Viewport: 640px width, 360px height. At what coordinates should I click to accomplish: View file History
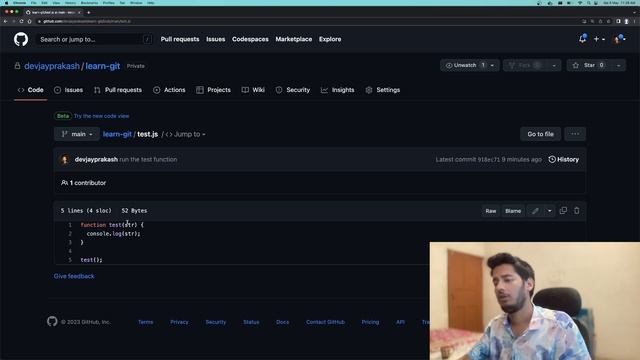563,160
